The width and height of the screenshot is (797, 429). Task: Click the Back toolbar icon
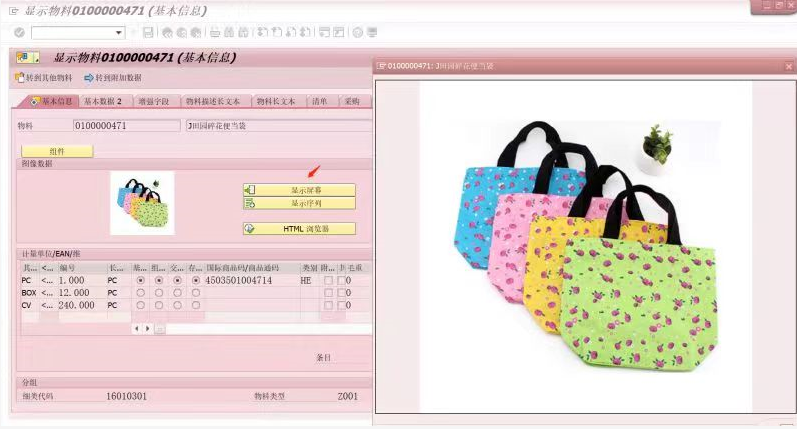click(167, 33)
